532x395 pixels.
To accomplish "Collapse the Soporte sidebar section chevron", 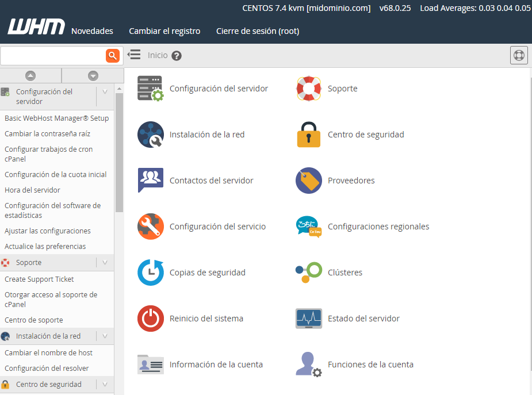I will point(105,262).
